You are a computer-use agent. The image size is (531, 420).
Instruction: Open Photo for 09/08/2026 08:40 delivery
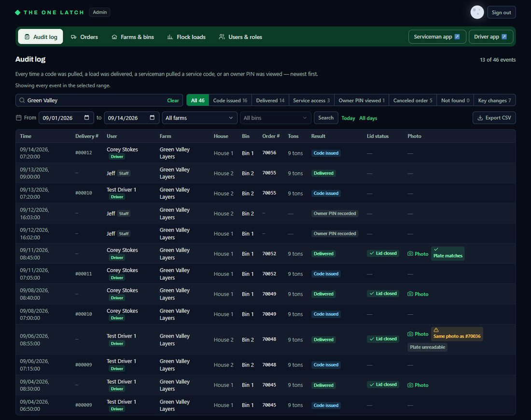click(418, 294)
